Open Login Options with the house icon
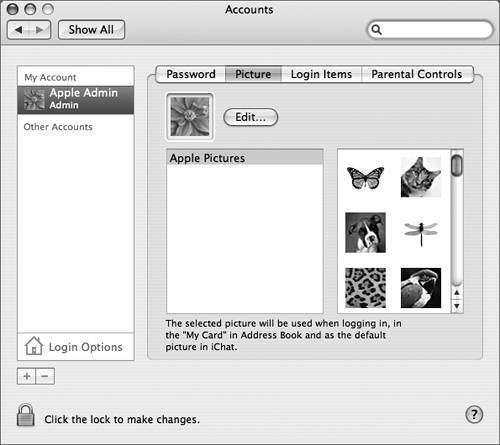The height and width of the screenshot is (445, 500). click(x=34, y=346)
